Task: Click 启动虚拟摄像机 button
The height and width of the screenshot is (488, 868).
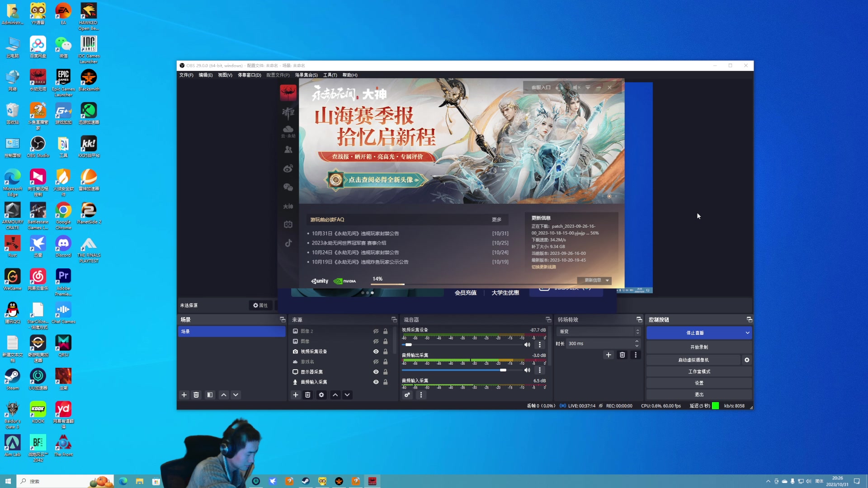Action: [693, 360]
